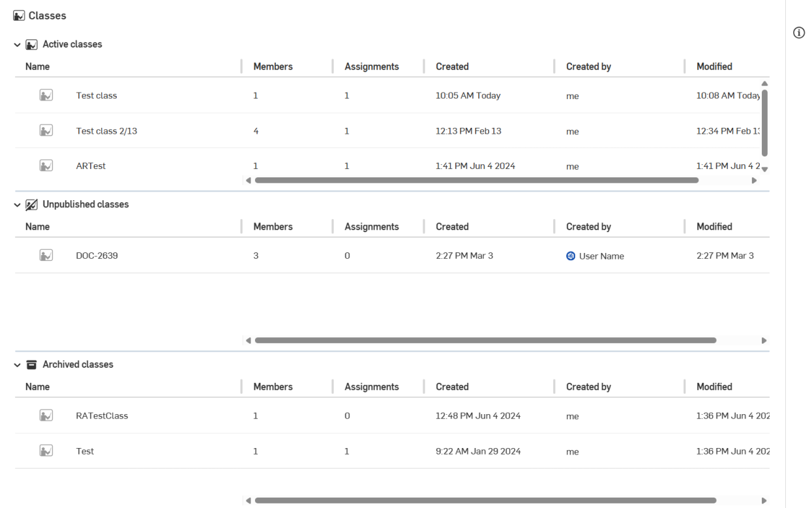The image size is (812, 508).
Task: Click the class icon beside Test class 2/13
Action: click(x=46, y=130)
